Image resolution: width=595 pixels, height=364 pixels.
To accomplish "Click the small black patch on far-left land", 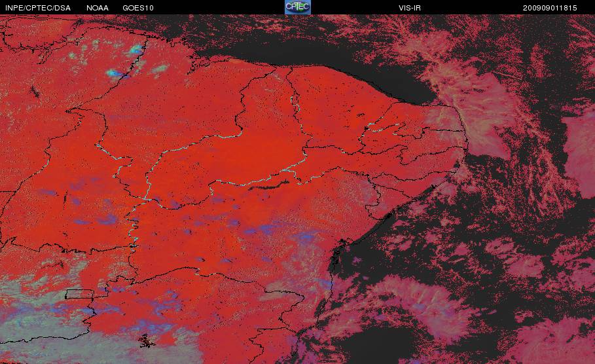I will click(x=35, y=92).
